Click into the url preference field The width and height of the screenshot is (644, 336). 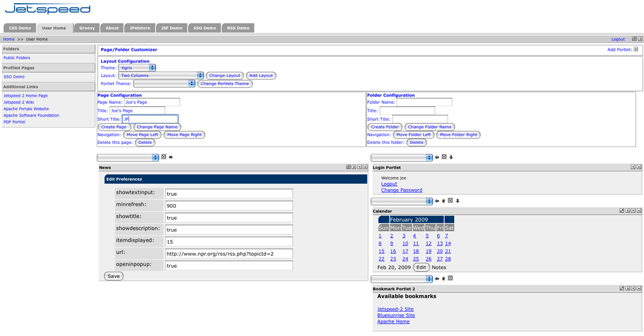pyautogui.click(x=229, y=254)
